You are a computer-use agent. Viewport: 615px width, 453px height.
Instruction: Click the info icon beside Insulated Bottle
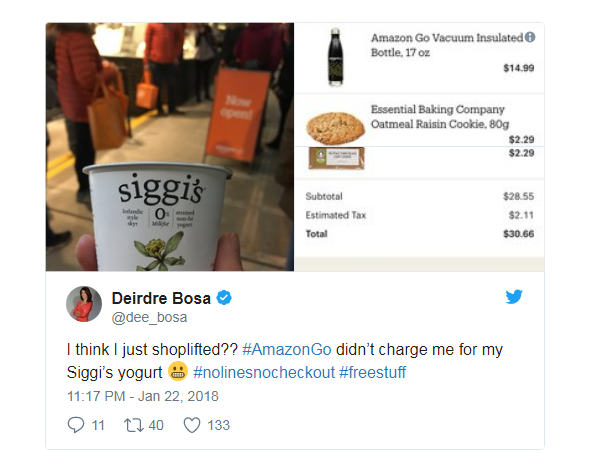click(x=530, y=37)
